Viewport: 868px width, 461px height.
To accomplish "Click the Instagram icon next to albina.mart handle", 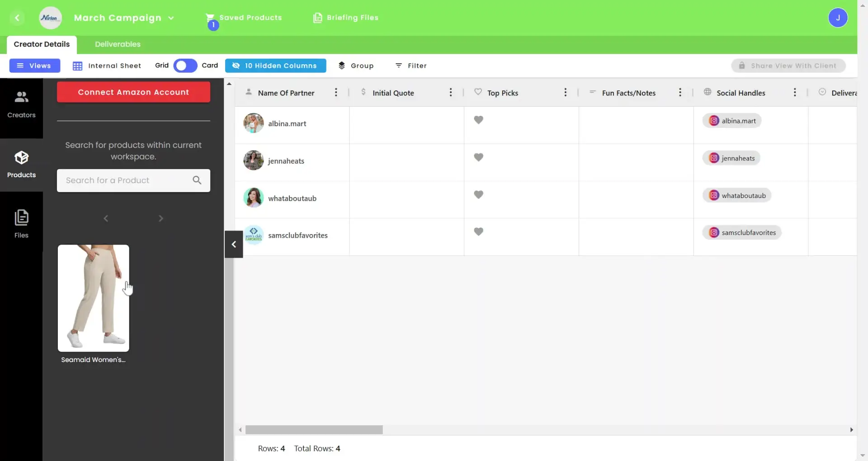I will pos(713,120).
